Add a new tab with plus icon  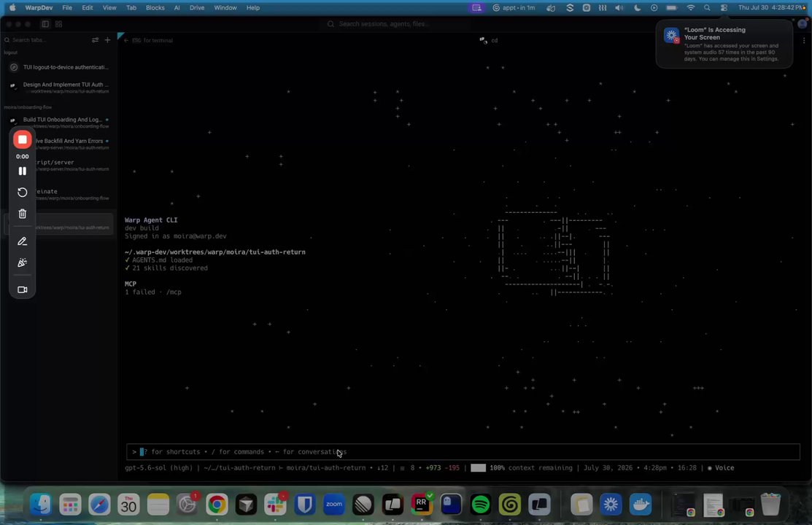pos(107,40)
